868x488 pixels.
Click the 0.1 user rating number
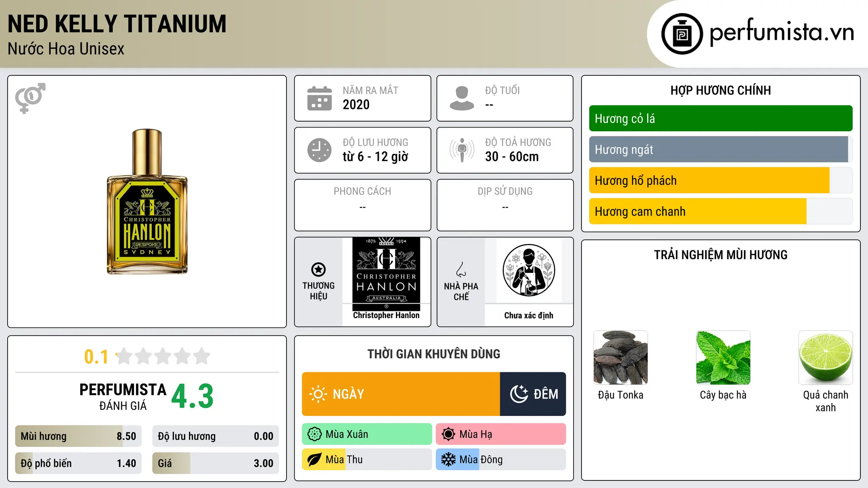[x=96, y=357]
